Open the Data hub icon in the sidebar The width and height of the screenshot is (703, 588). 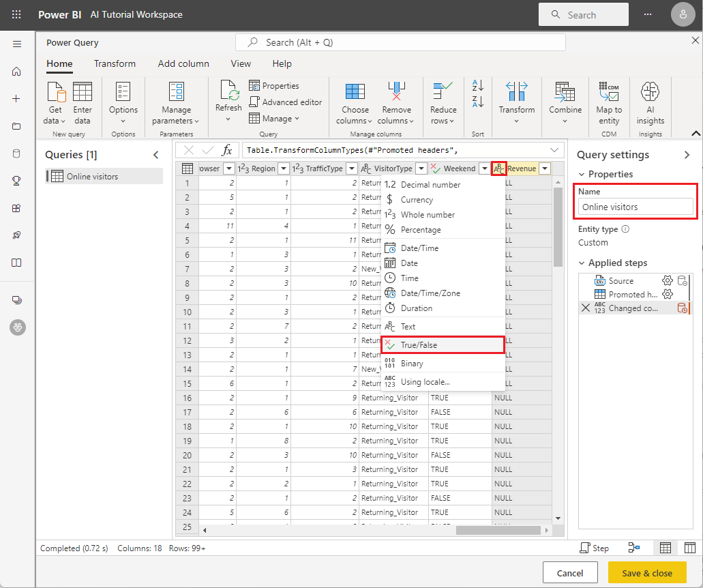[16, 153]
